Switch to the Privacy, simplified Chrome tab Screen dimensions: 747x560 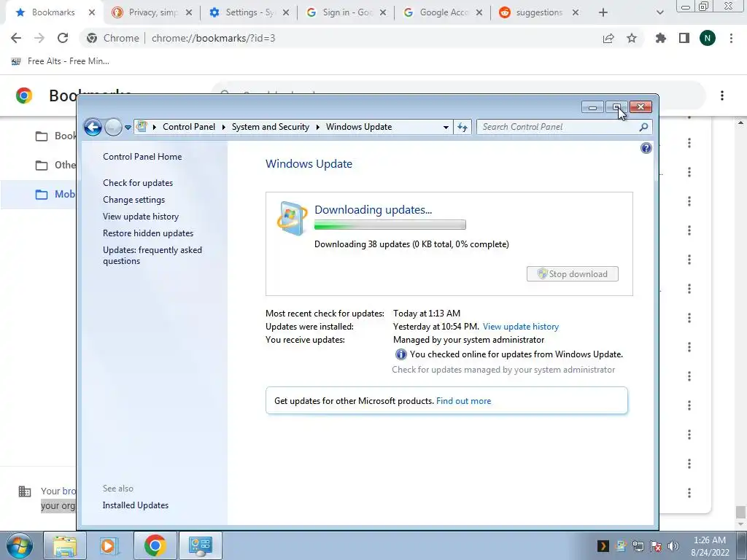pyautogui.click(x=152, y=12)
